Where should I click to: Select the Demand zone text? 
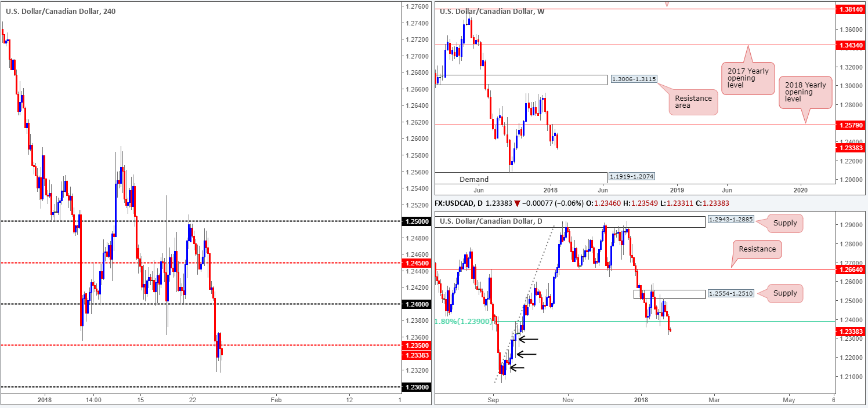click(x=474, y=180)
